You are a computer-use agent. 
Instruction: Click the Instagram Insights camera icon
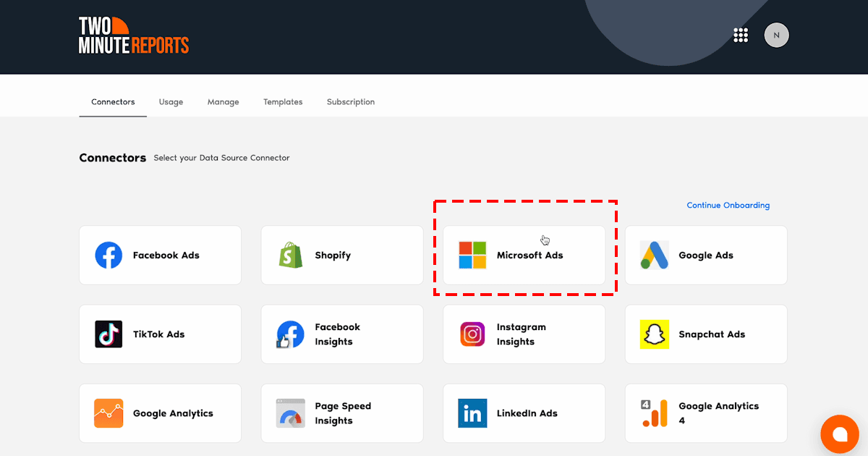(472, 334)
